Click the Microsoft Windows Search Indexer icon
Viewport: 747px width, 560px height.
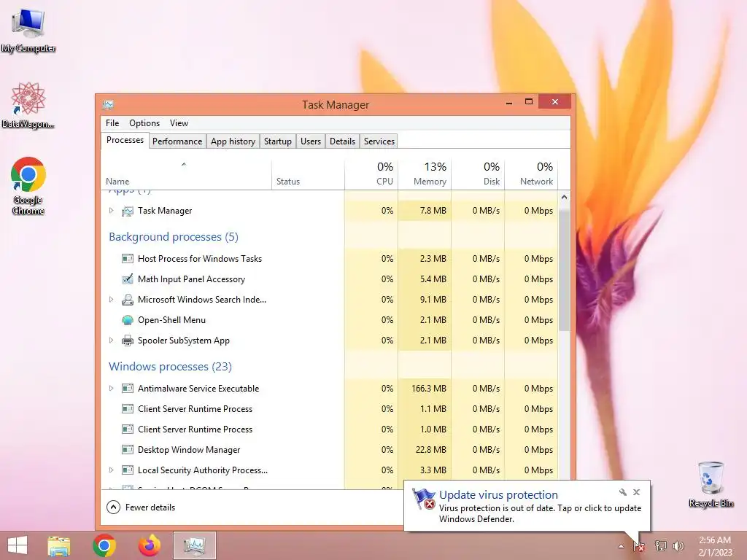[127, 300]
